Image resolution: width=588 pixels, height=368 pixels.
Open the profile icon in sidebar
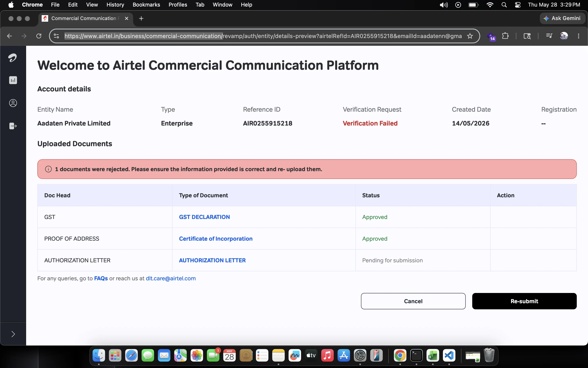coord(13,103)
